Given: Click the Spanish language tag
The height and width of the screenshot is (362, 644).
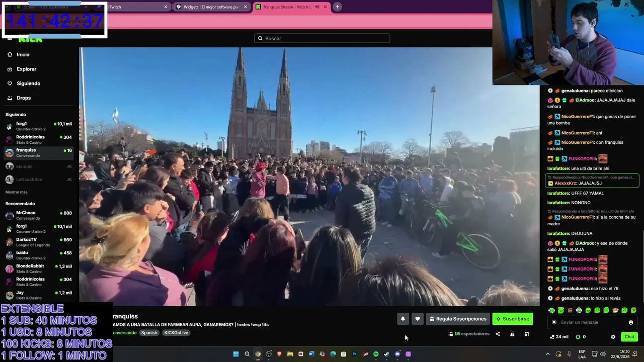Looking at the screenshot, I should (x=149, y=333).
